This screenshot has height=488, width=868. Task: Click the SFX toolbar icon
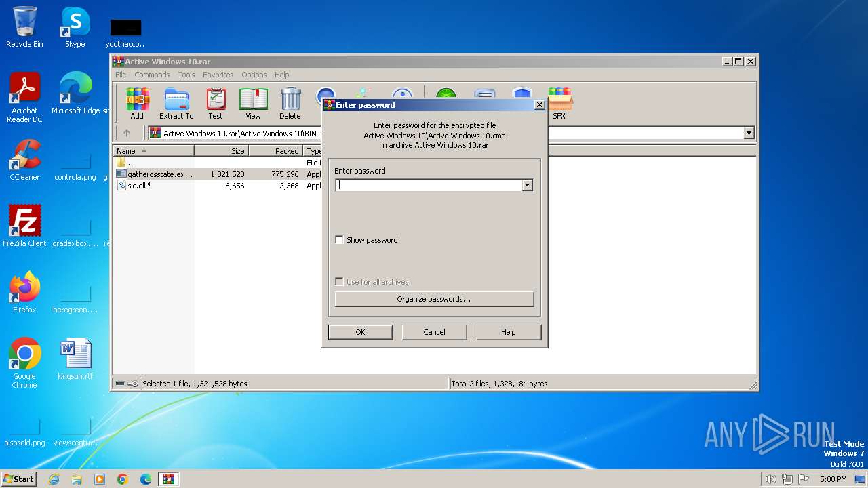click(559, 99)
